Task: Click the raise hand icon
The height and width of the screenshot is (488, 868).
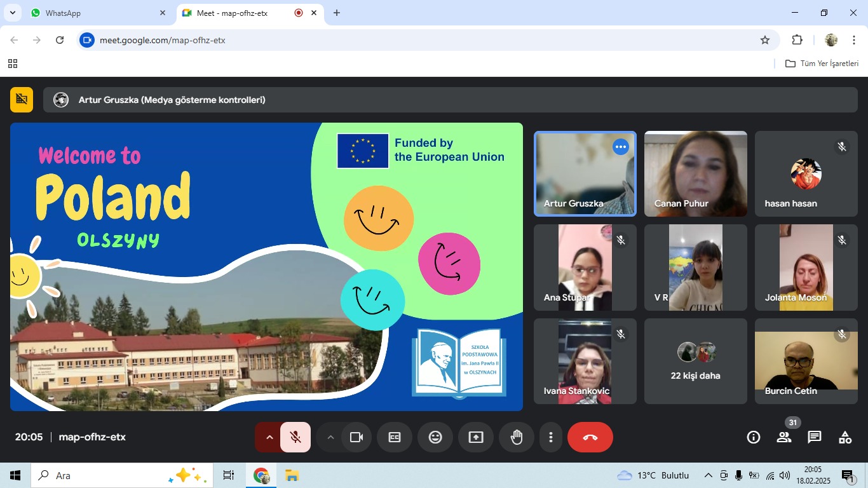Action: (x=516, y=437)
